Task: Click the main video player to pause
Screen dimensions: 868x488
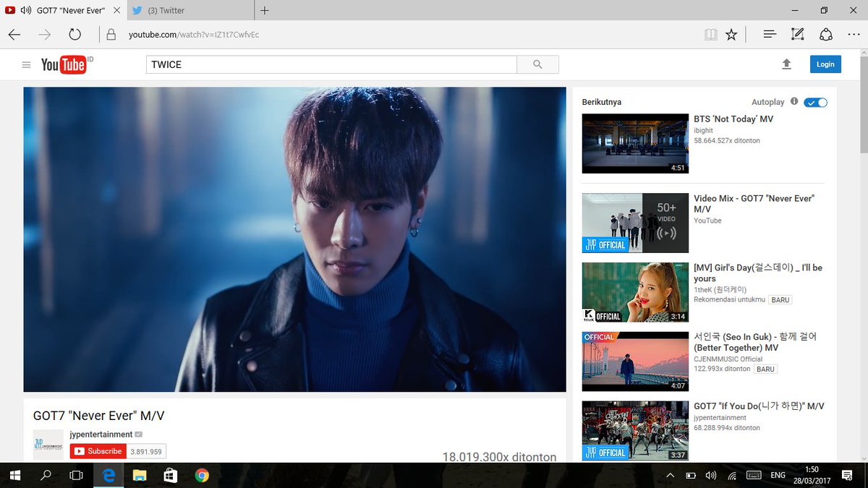Action: [x=294, y=239]
